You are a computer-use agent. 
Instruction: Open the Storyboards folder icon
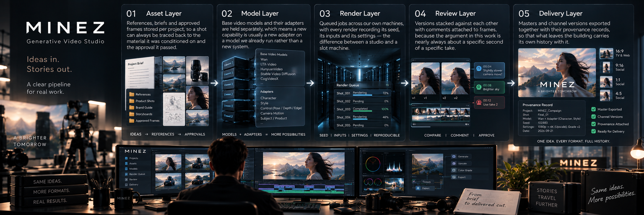tap(132, 114)
